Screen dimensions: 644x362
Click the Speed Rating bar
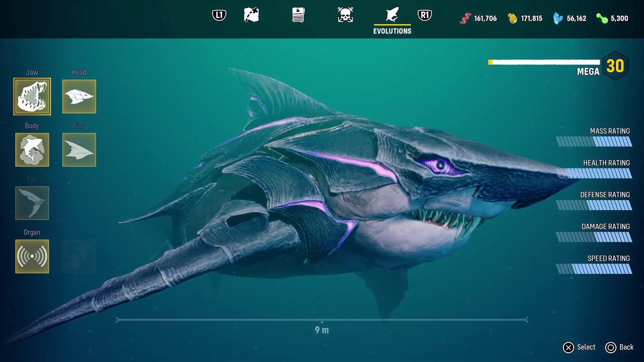tap(594, 269)
